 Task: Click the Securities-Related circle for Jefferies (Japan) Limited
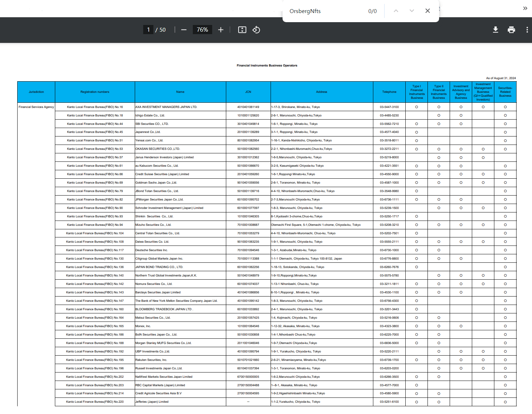tap(505, 402)
